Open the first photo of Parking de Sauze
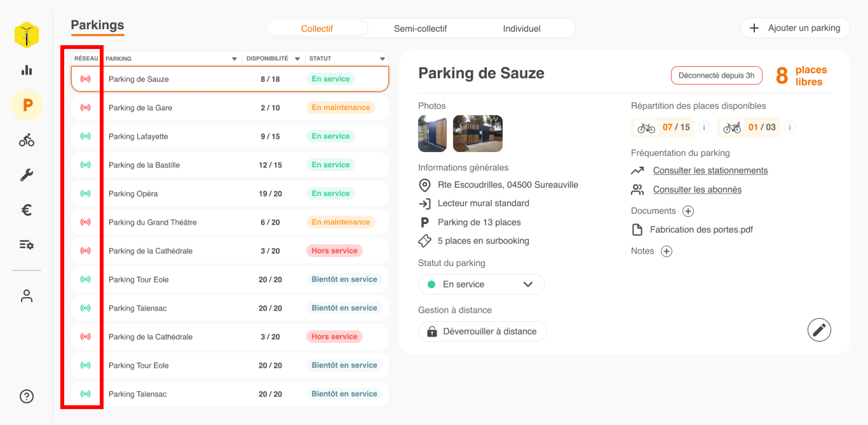Image resolution: width=868 pixels, height=425 pixels. click(x=432, y=133)
